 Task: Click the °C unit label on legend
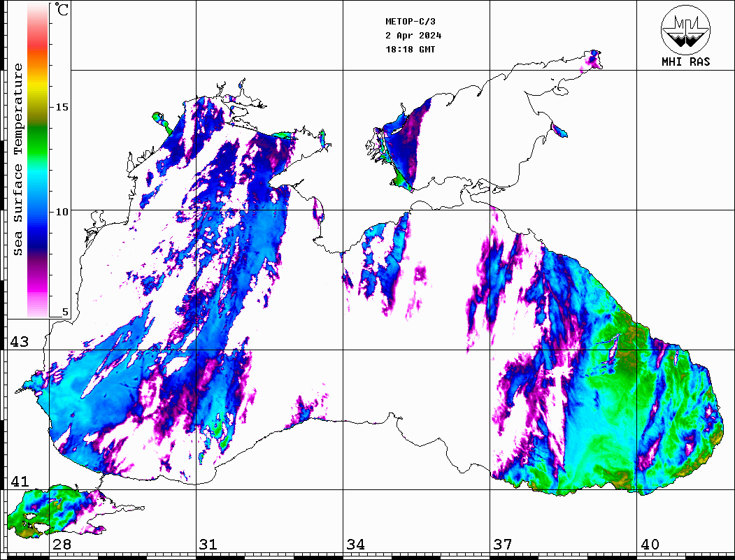point(62,9)
